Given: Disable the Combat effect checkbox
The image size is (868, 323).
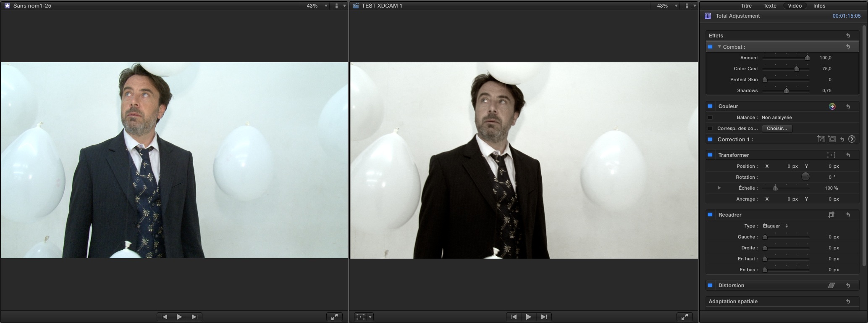Looking at the screenshot, I should point(710,47).
